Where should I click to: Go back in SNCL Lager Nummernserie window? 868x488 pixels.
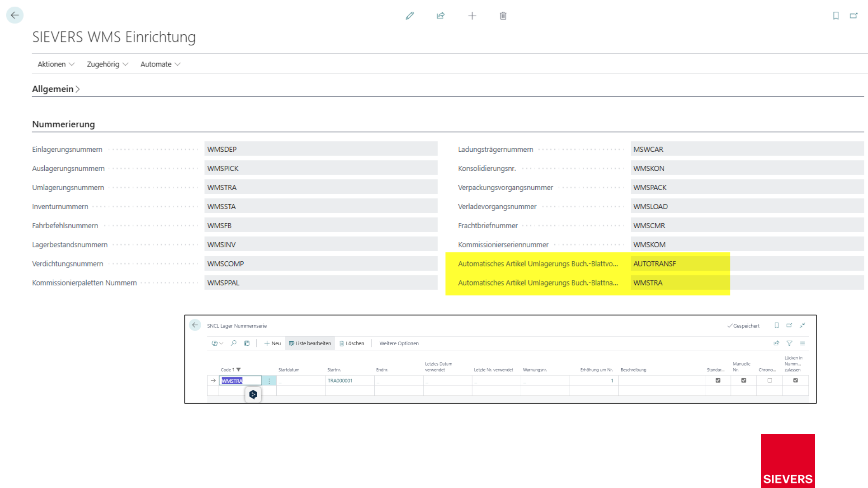[x=195, y=325]
